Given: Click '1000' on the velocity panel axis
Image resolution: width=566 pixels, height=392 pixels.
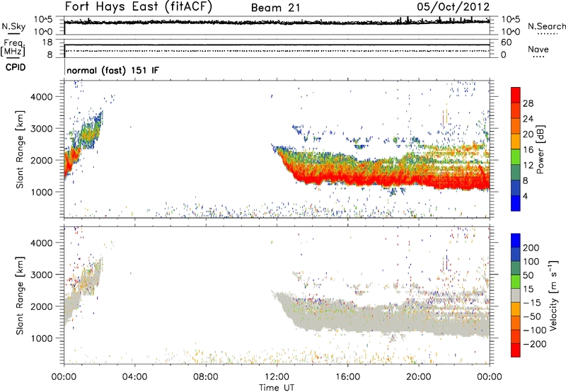Looking at the screenshot, I should 42,338.
